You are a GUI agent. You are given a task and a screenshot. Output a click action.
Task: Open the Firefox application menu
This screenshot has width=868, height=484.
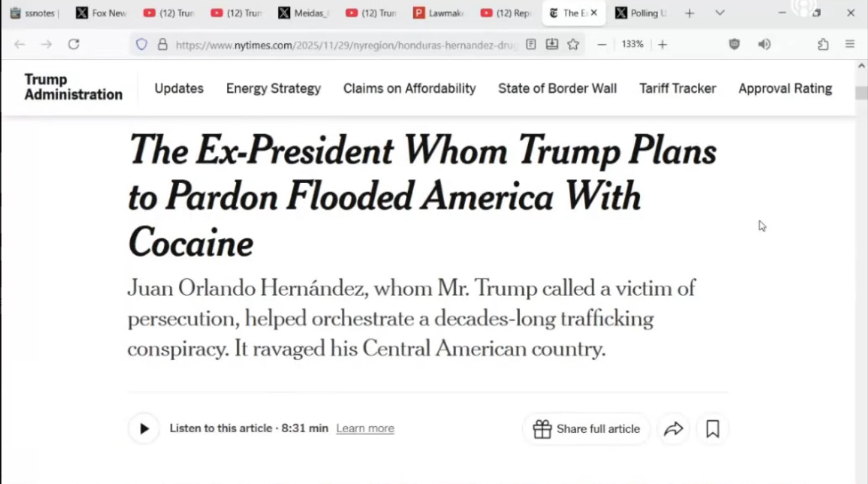click(850, 44)
